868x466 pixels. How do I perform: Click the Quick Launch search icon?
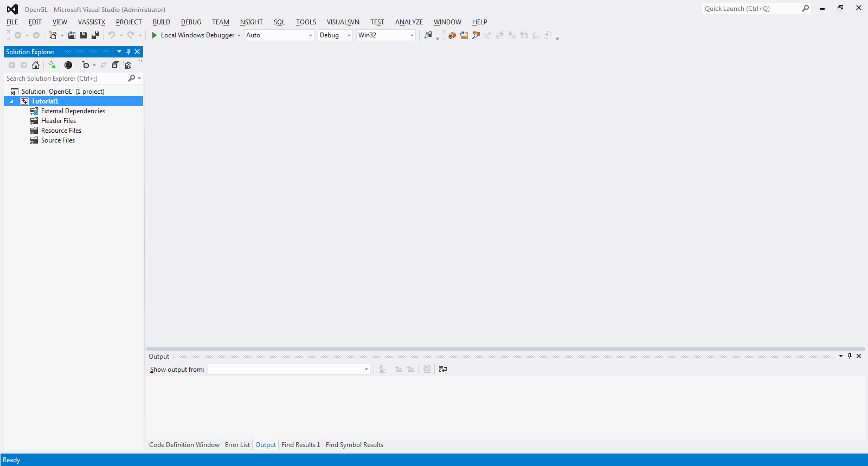806,9
